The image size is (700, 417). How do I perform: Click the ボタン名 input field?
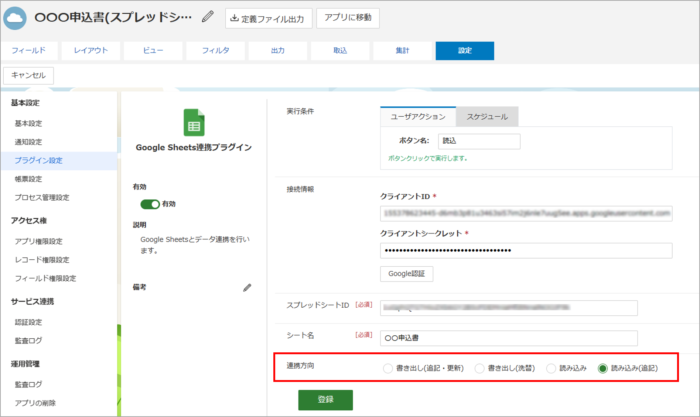tap(479, 141)
